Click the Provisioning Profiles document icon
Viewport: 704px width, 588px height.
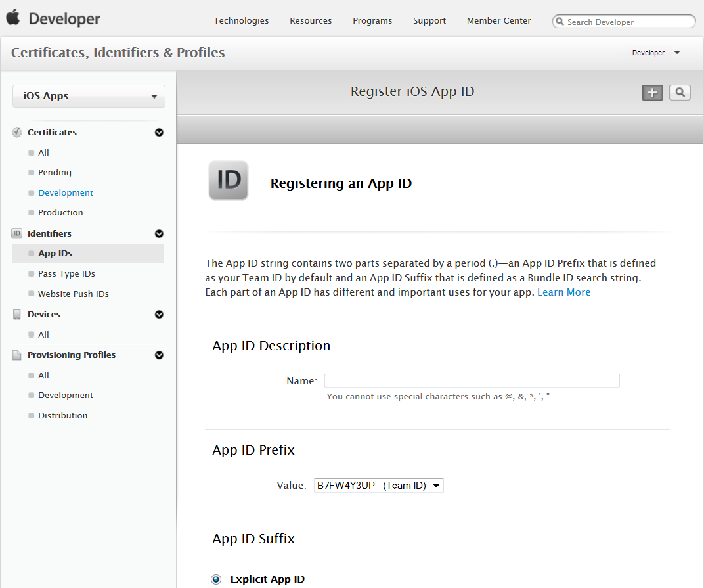click(16, 355)
